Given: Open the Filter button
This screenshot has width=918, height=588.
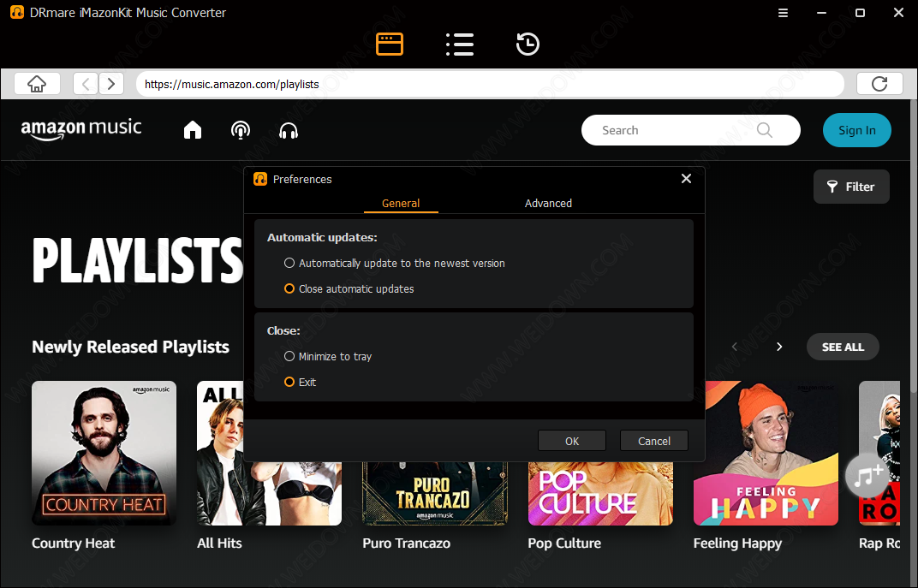Looking at the screenshot, I should 851,187.
